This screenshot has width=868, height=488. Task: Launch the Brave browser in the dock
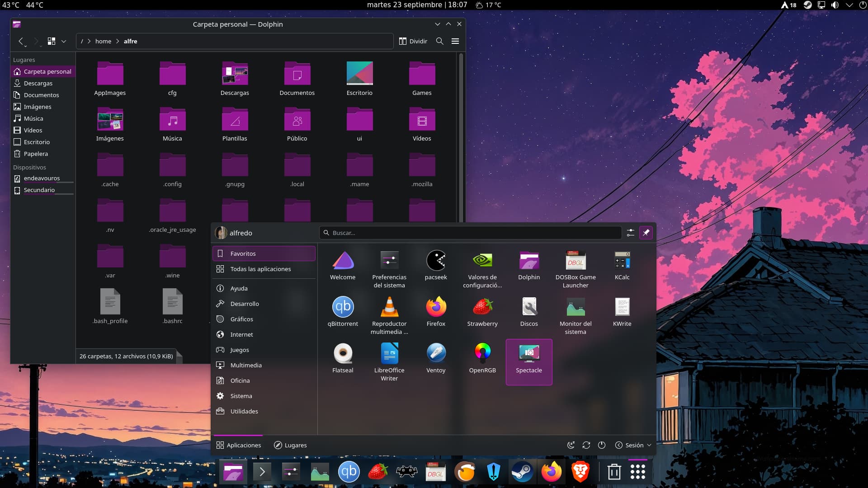coord(580,472)
